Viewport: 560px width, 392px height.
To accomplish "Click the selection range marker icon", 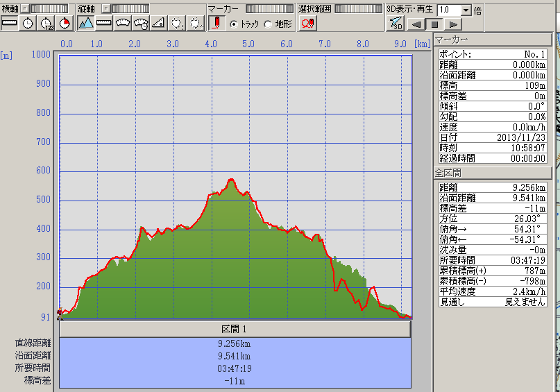I will pyautogui.click(x=308, y=23).
